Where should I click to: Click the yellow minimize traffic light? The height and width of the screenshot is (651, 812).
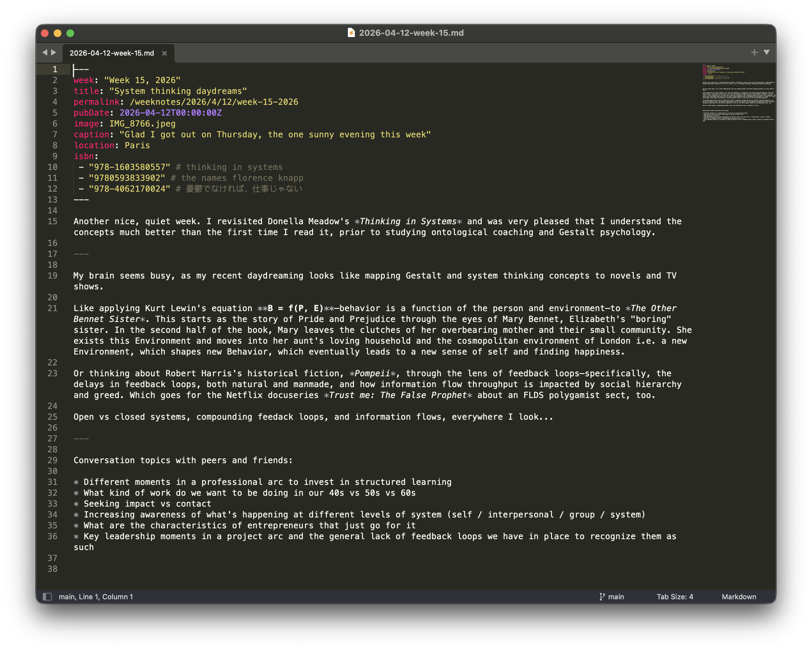click(57, 33)
